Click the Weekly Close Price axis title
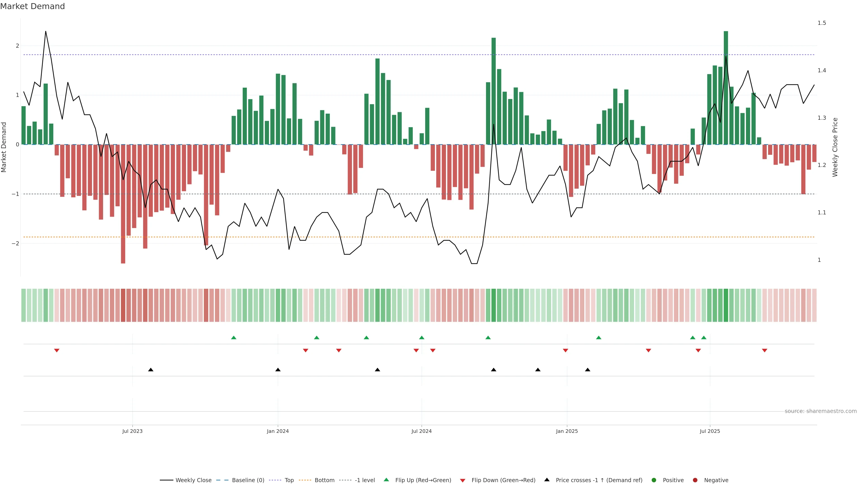The image size is (868, 488). click(835, 147)
